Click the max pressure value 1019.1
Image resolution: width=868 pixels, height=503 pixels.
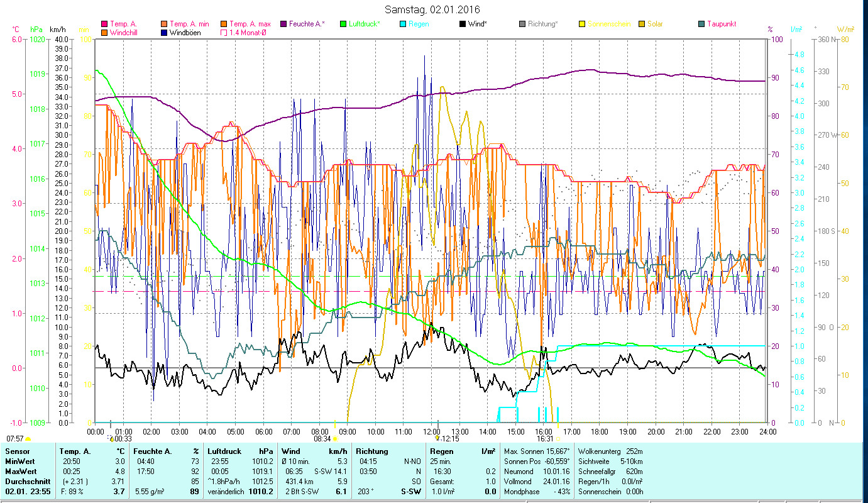point(263,471)
